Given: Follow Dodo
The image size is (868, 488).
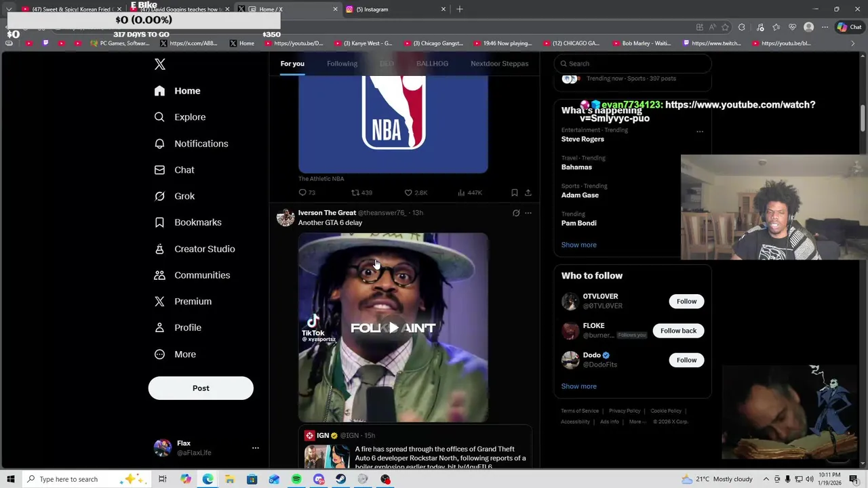Looking at the screenshot, I should click(x=686, y=360).
